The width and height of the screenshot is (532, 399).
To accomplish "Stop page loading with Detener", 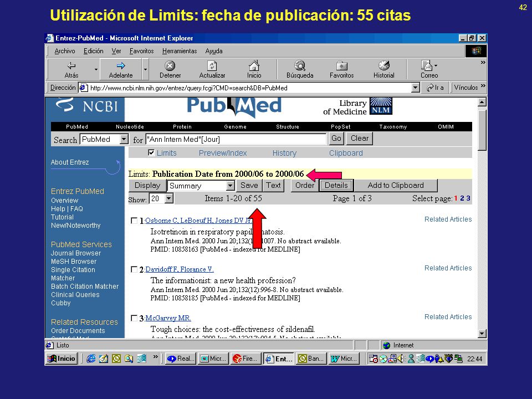I will coord(170,70).
